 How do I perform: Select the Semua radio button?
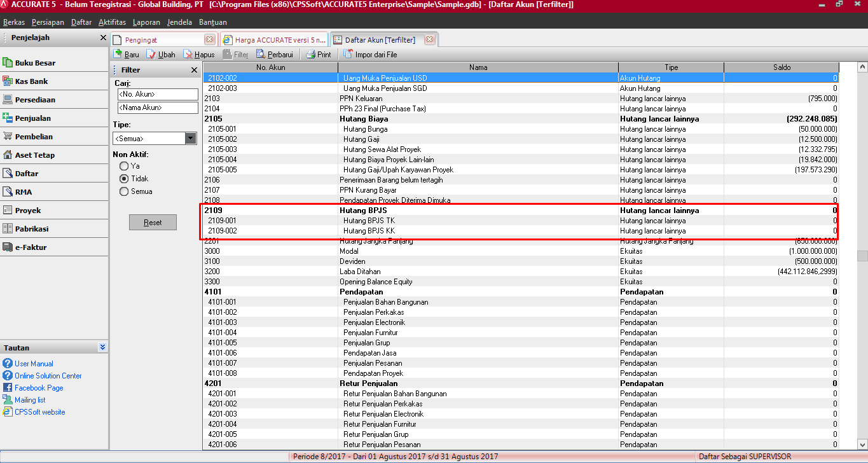(x=124, y=191)
